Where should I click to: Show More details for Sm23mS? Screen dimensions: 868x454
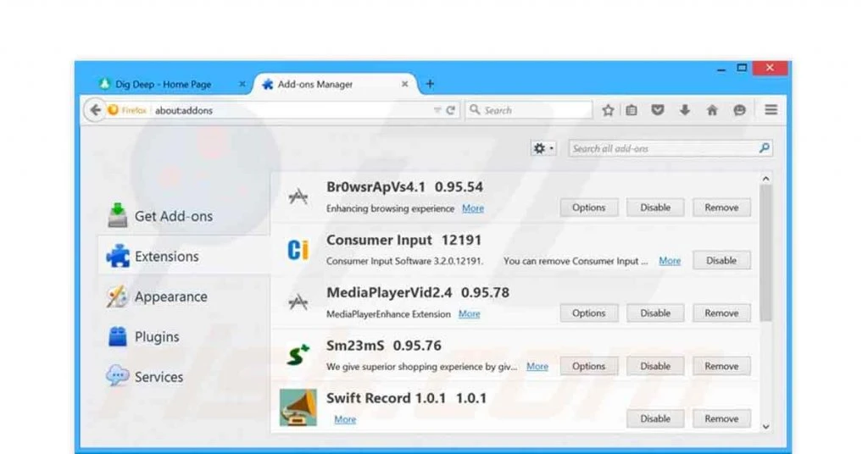[x=537, y=367]
